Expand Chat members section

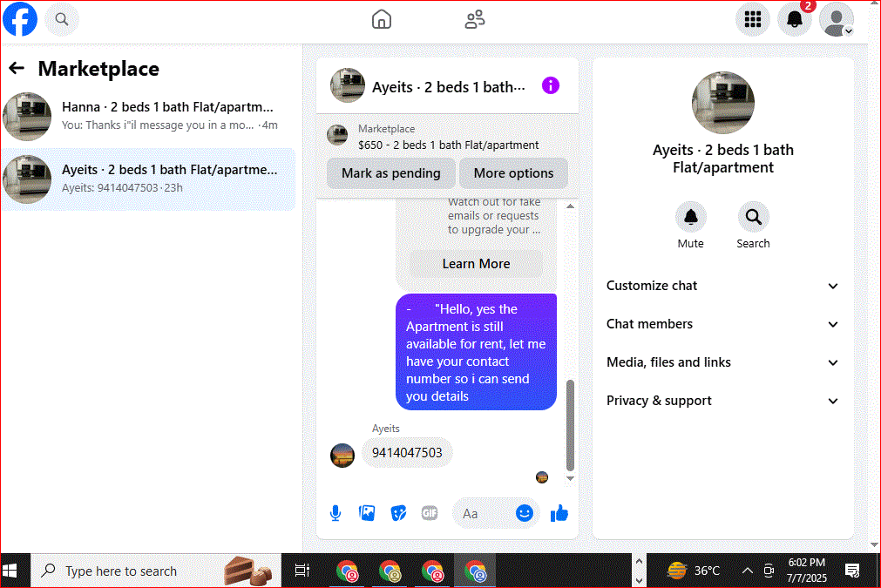coord(722,324)
